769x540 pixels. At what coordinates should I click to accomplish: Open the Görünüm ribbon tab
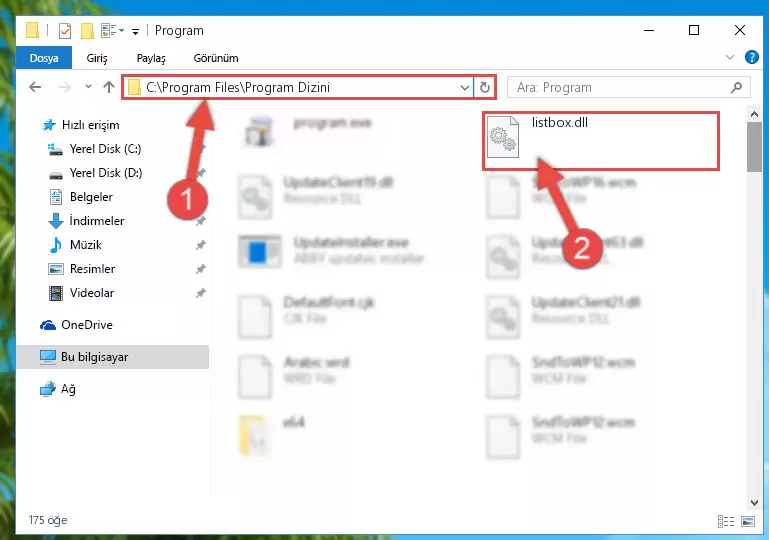[x=216, y=58]
